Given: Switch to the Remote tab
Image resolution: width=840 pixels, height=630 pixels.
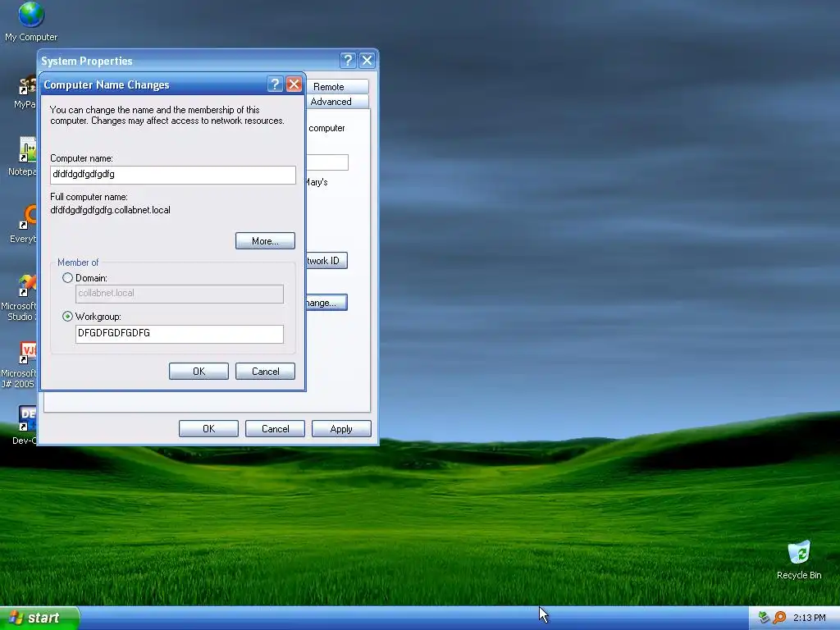Looking at the screenshot, I should tap(336, 87).
